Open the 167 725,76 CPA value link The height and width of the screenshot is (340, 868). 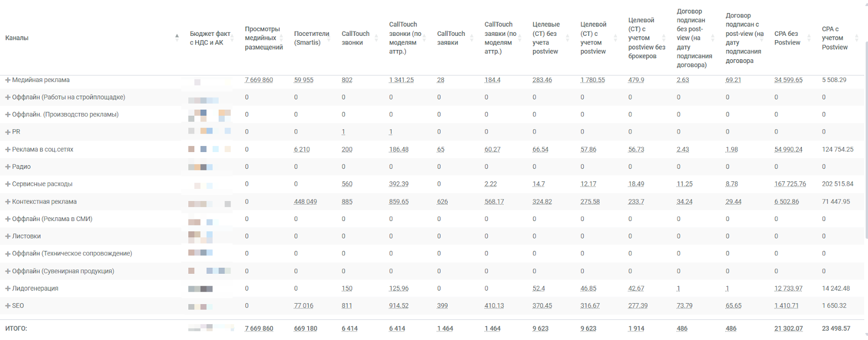(x=790, y=184)
